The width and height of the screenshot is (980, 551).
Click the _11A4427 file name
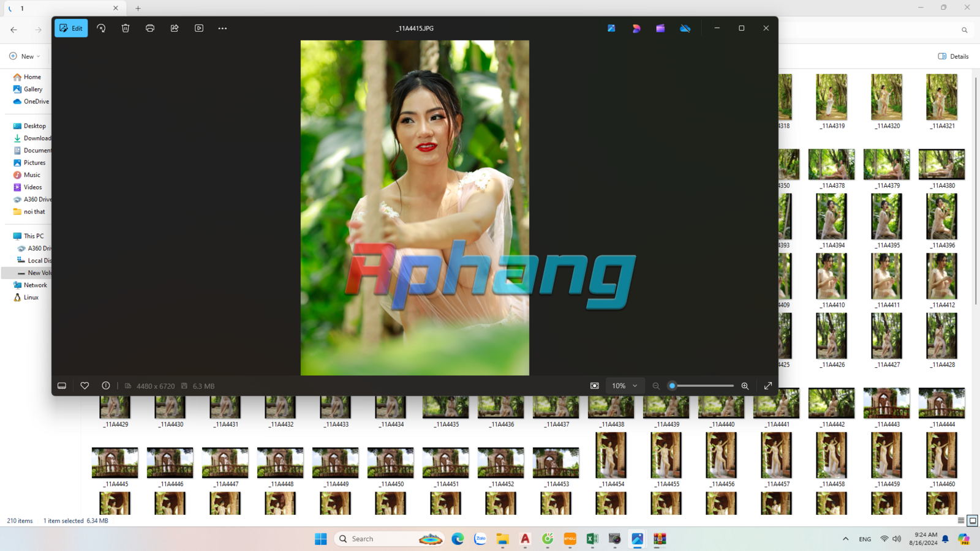[887, 365]
